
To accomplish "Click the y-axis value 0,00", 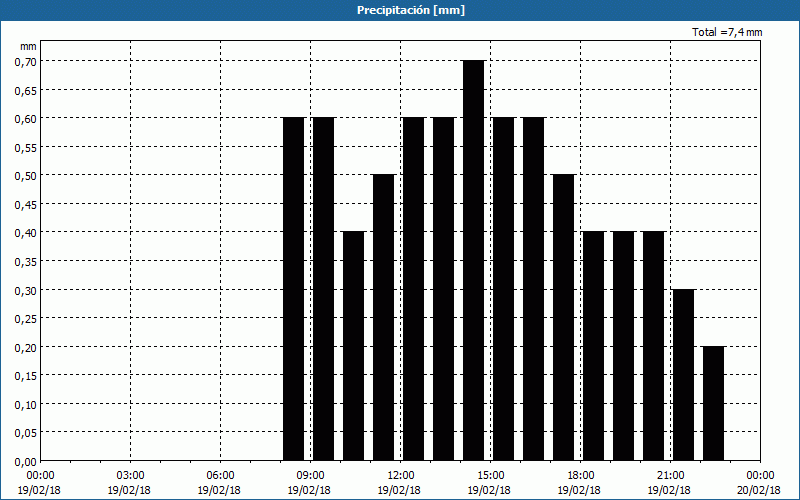I will tap(26, 462).
